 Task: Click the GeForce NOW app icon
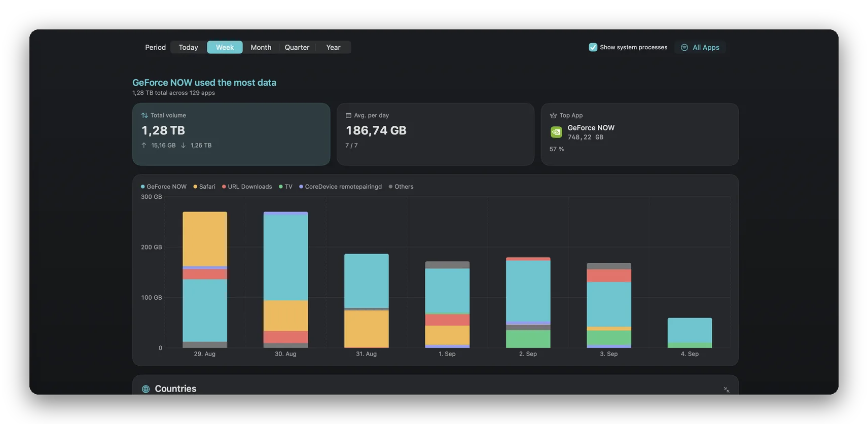pos(556,132)
